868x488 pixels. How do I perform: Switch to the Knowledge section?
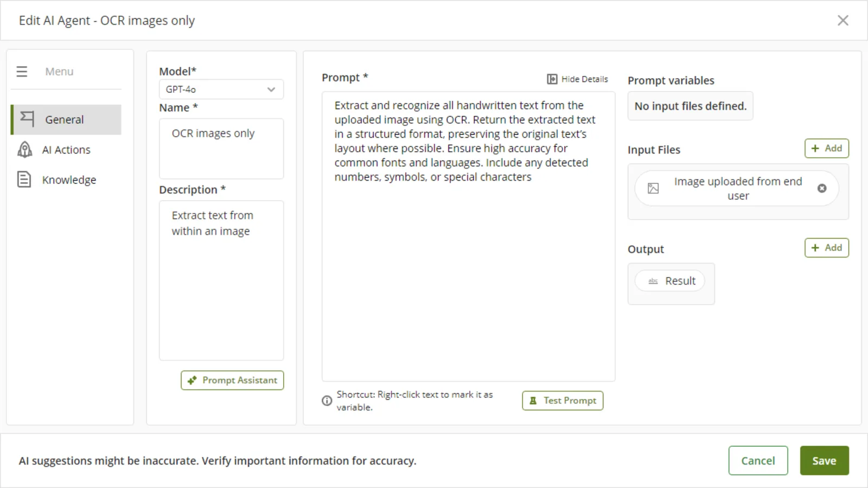[x=66, y=179]
